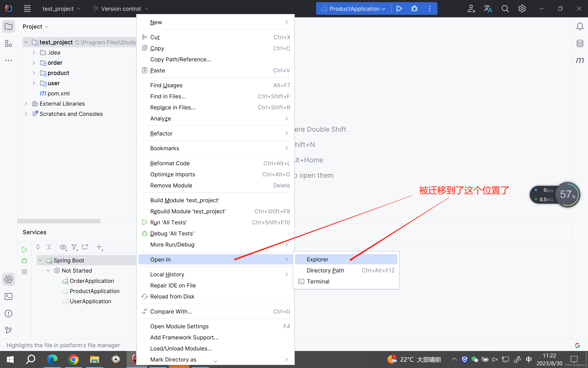
Task: Open IDE settings gear
Action: 522,9
